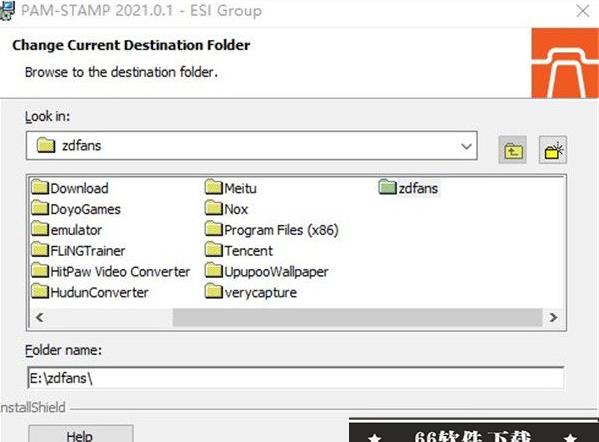Viewport: 599px width, 442px height.
Task: Select the Program Files (x86) folder
Action: (272, 230)
